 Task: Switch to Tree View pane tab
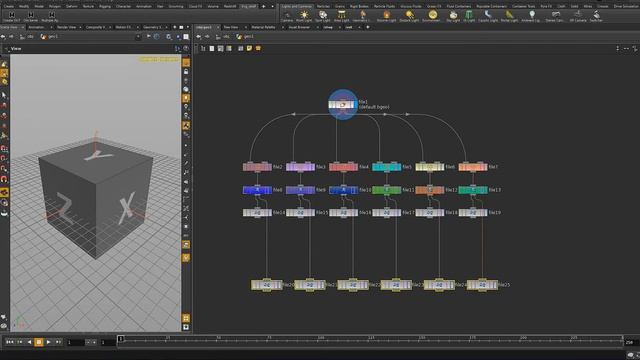point(231,27)
